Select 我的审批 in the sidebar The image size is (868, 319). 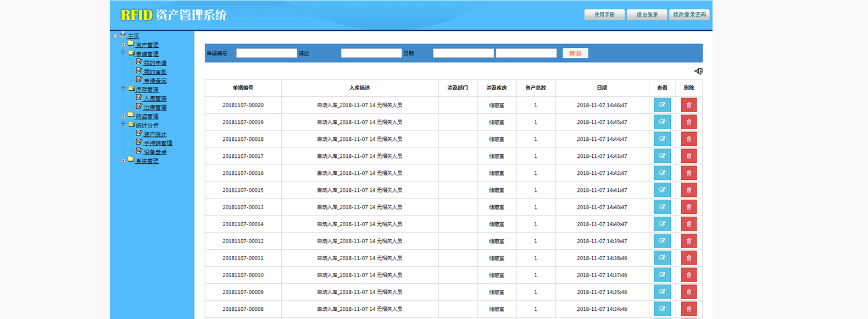pyautogui.click(x=155, y=72)
